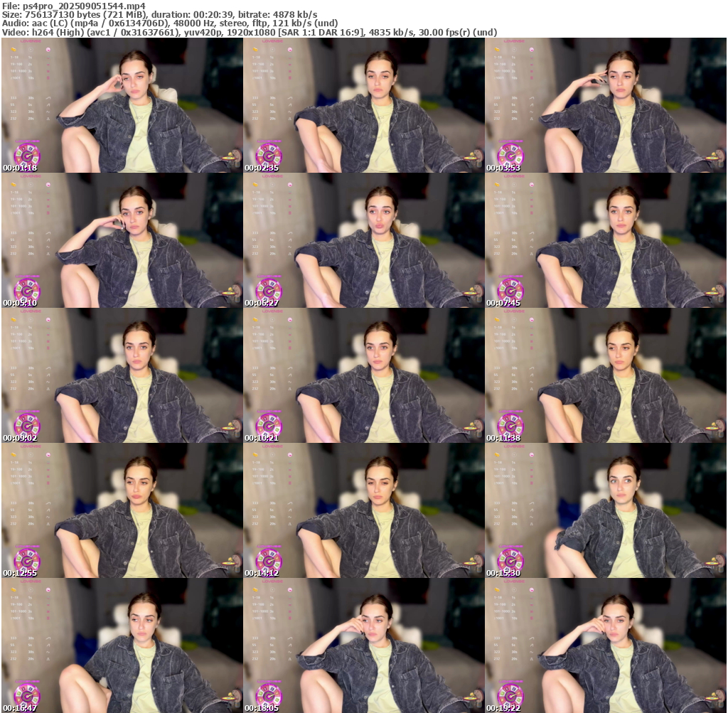Open the thumbnail at timestamp 00:03:53
The width and height of the screenshot is (728, 713).
pos(606,105)
